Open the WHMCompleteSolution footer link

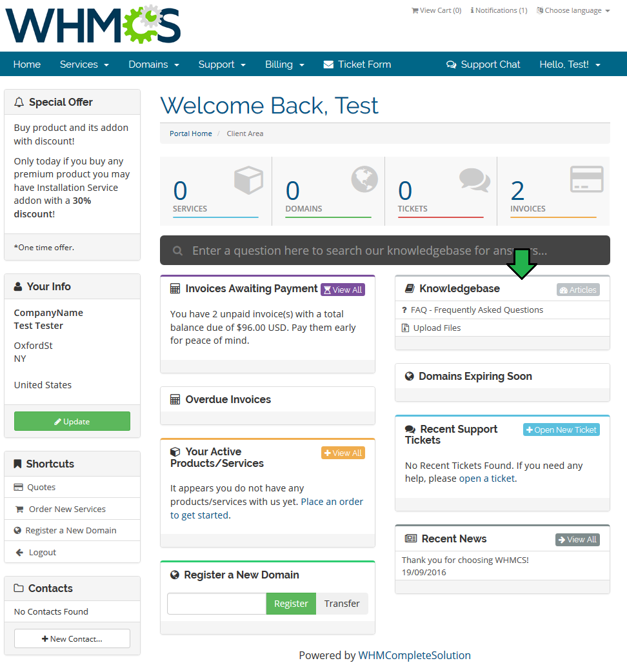click(x=414, y=655)
